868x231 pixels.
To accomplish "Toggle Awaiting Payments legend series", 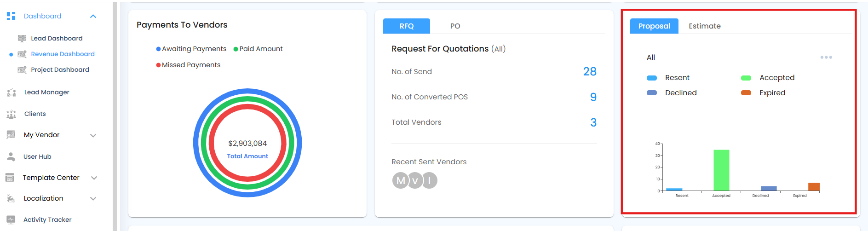I will coord(191,49).
